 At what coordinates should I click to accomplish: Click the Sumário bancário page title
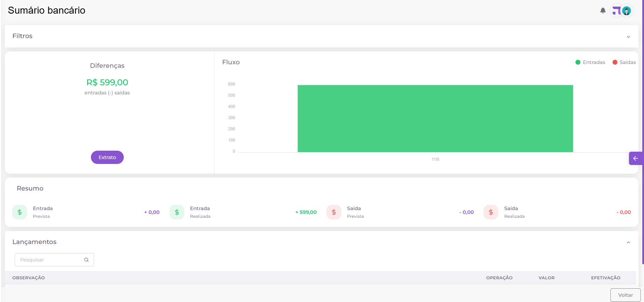point(46,10)
